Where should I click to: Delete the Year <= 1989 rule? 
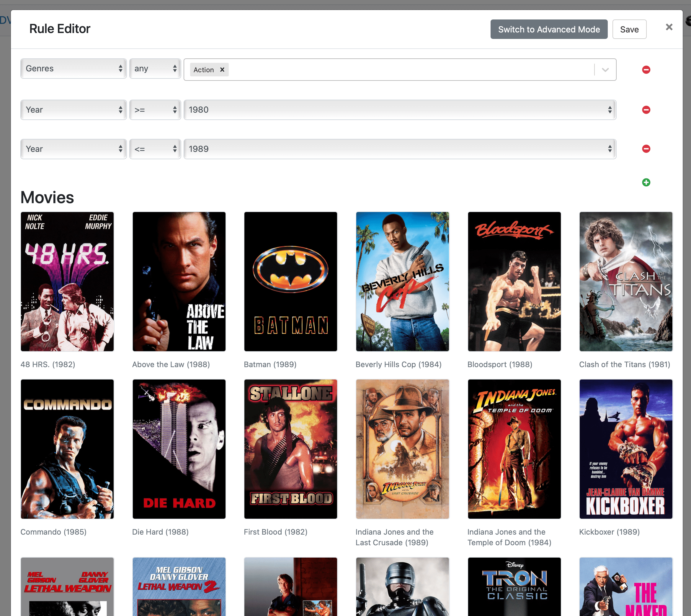[x=646, y=149]
